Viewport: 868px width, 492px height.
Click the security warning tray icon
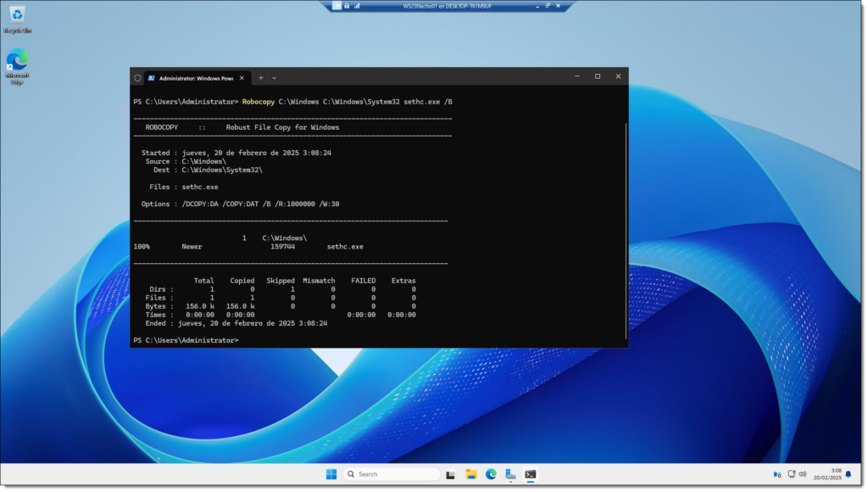(777, 475)
